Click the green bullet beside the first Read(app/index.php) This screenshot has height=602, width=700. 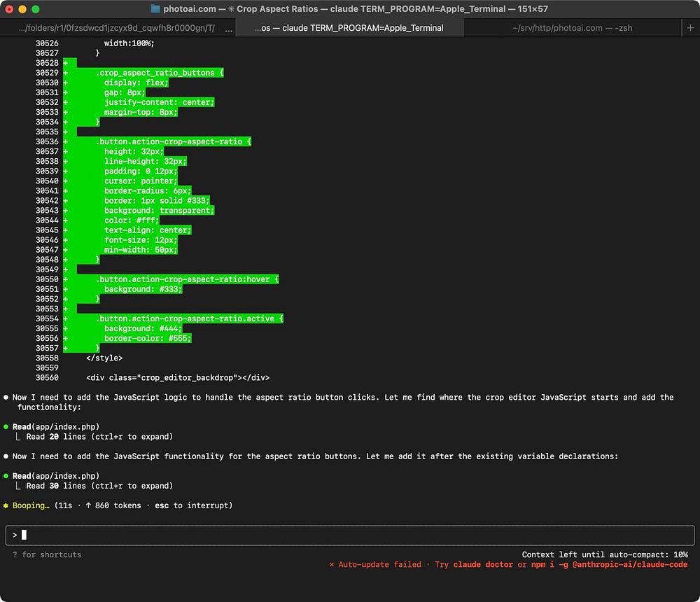coord(6,427)
